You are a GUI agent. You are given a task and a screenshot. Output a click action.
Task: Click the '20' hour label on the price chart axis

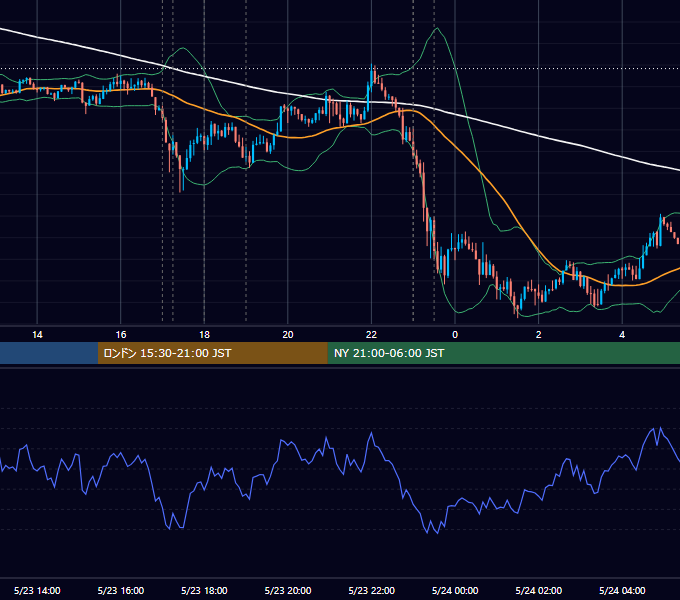[288, 335]
